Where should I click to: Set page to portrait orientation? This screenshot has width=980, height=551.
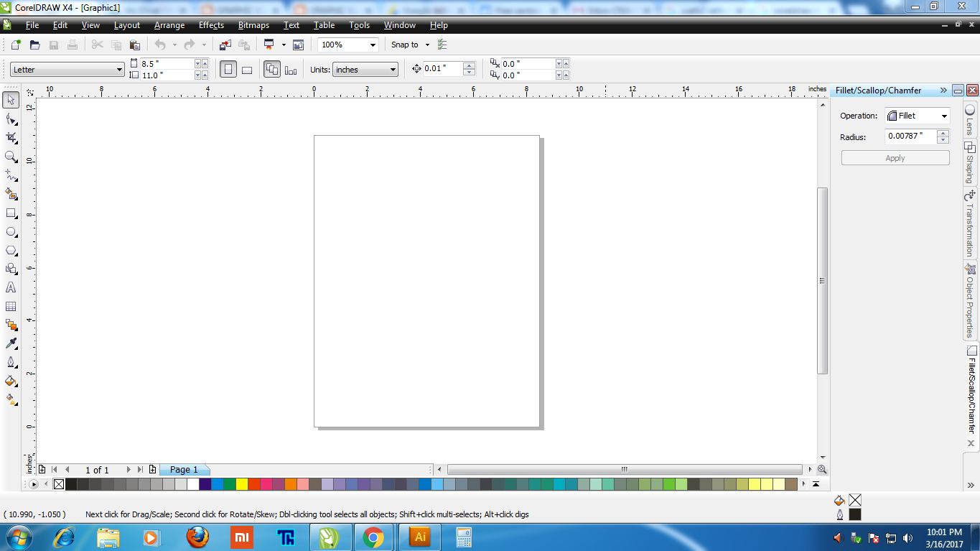[x=228, y=68]
